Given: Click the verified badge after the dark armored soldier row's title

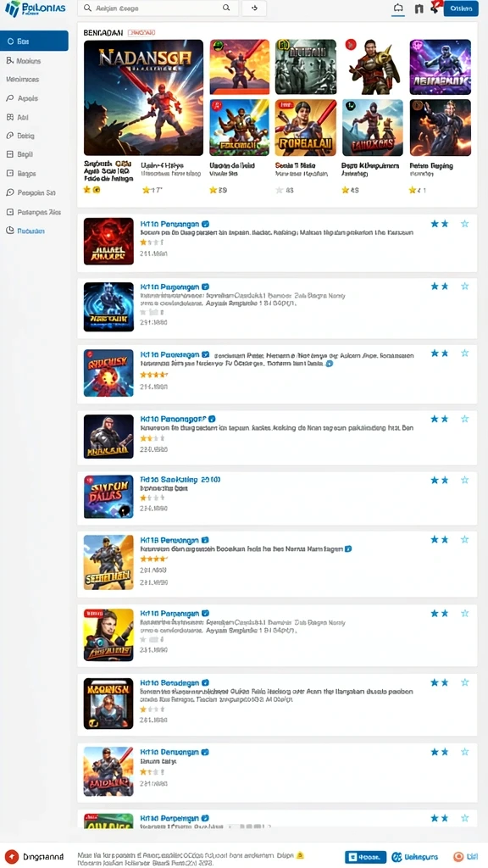Looking at the screenshot, I should point(212,419).
